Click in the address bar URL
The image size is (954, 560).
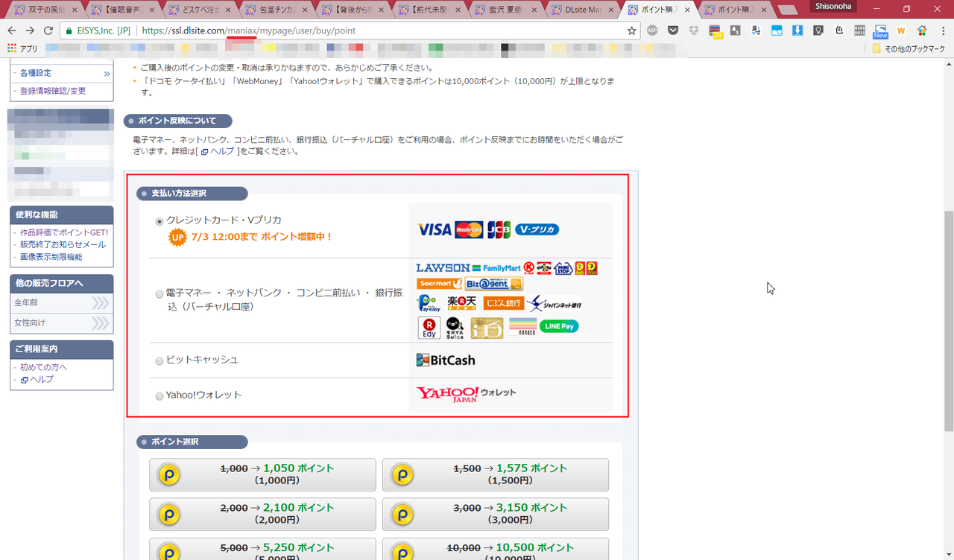click(248, 31)
